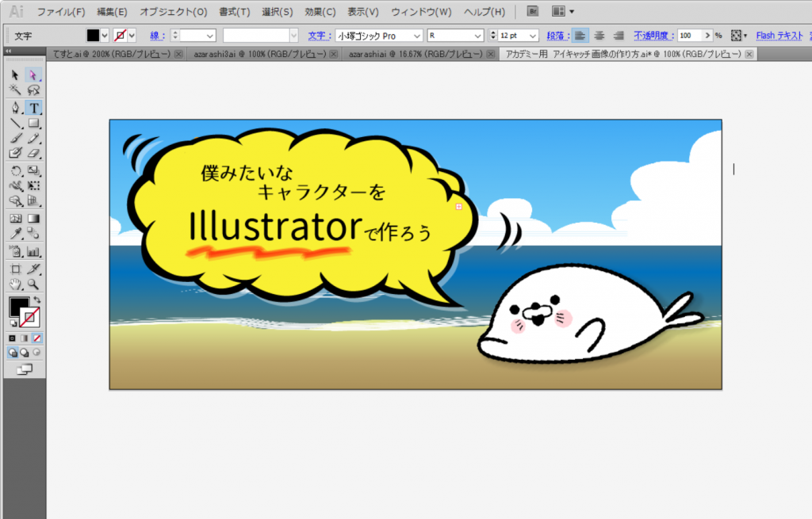
Task: Open Adobe Bridge via Br icon
Action: click(532, 11)
